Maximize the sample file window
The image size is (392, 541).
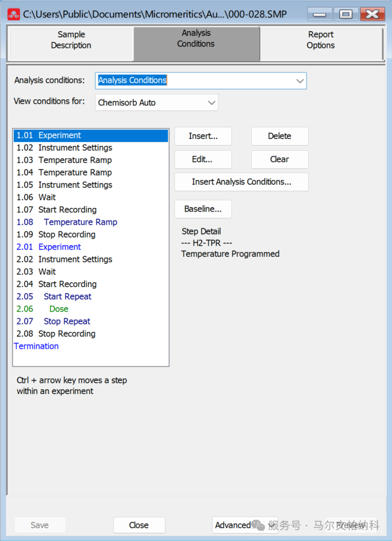click(x=345, y=14)
